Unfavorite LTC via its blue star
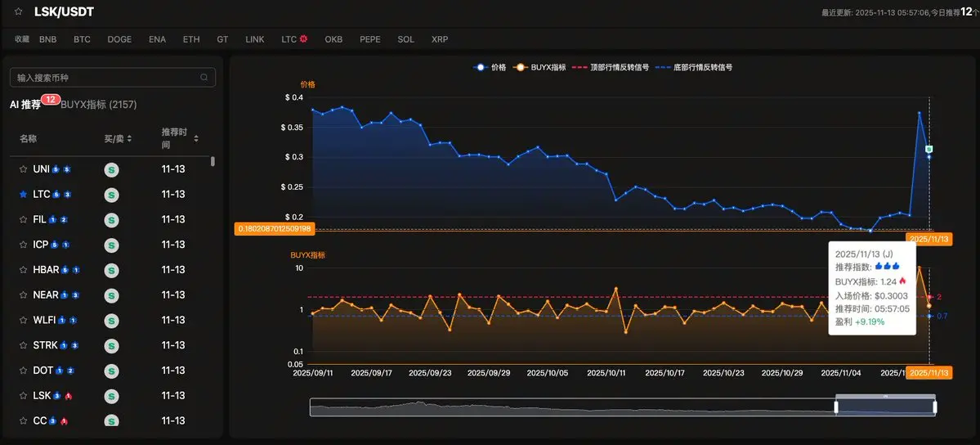This screenshot has height=445, width=980. pyautogui.click(x=24, y=195)
